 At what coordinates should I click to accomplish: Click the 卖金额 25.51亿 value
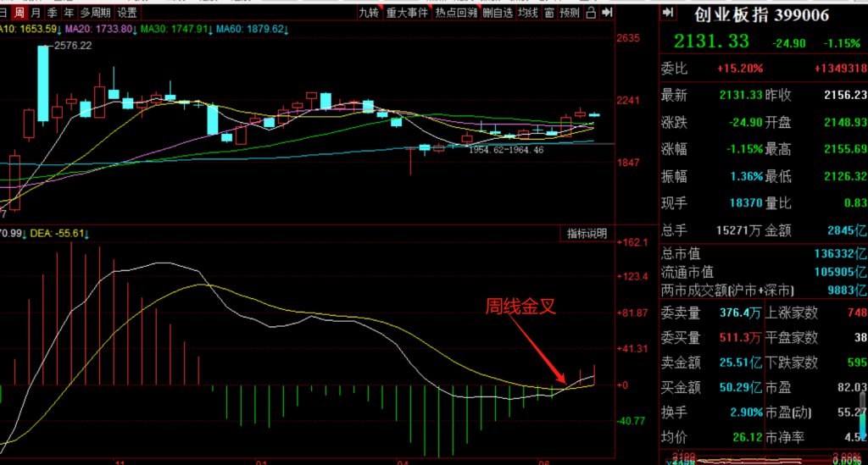(x=740, y=363)
